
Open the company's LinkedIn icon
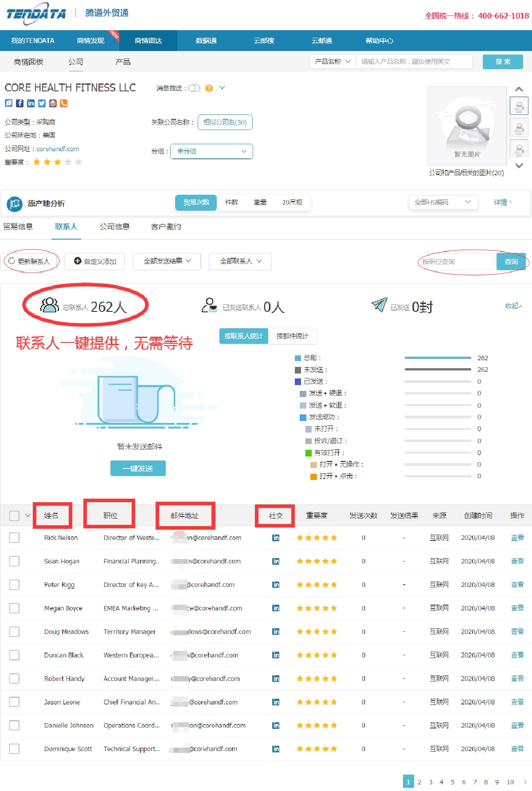point(31,103)
